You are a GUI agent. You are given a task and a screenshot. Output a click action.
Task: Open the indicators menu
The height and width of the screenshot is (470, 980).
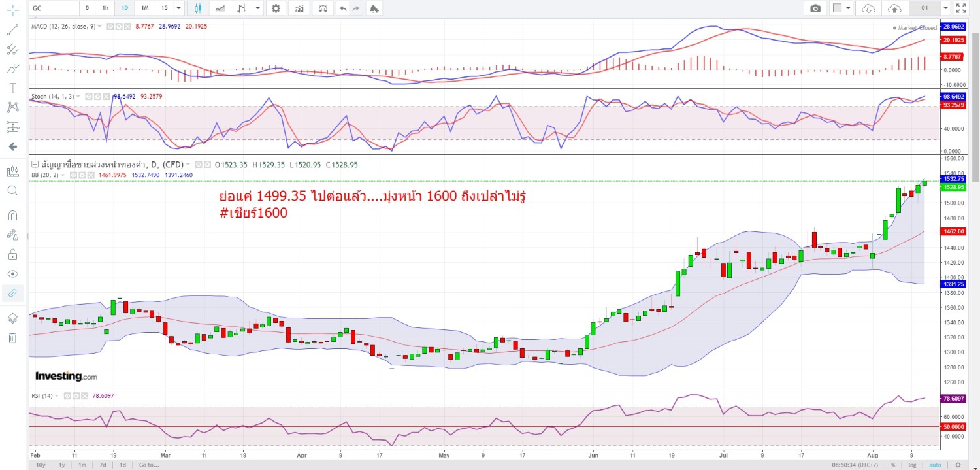[x=299, y=8]
